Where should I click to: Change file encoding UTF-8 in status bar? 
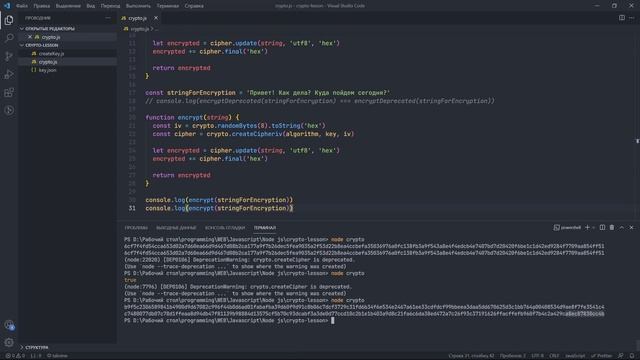point(538,356)
